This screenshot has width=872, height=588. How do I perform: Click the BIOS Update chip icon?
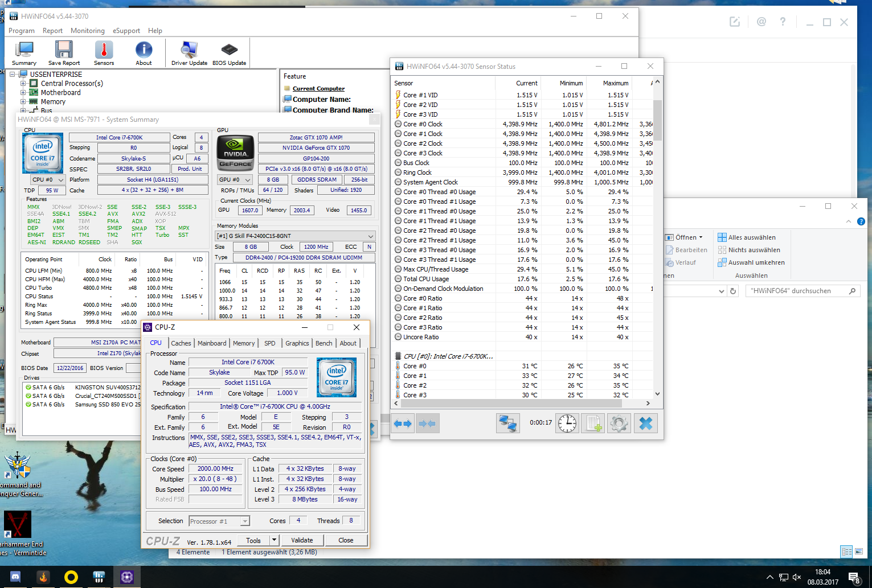(x=229, y=54)
